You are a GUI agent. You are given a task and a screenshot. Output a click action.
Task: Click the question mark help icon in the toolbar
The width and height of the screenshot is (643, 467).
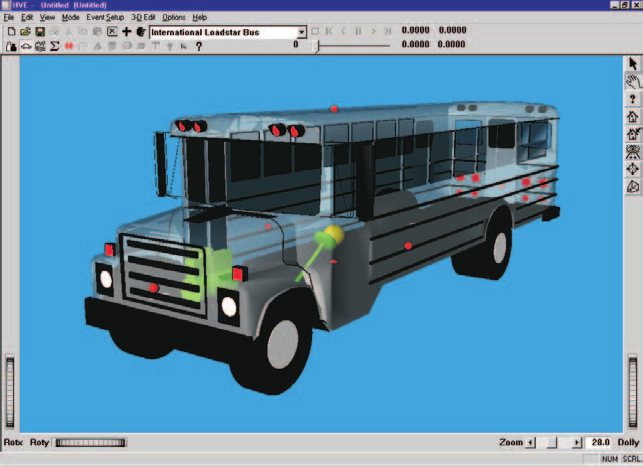click(x=199, y=46)
